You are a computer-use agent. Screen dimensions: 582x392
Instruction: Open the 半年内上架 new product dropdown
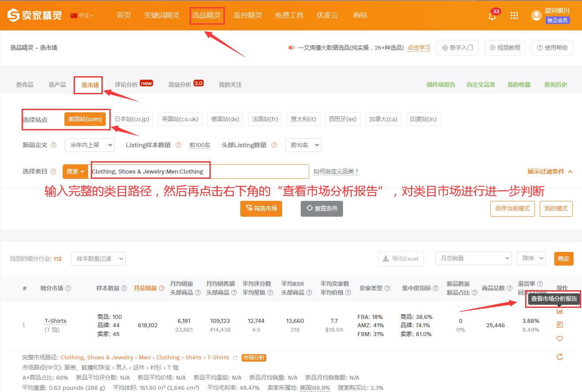tap(90, 145)
